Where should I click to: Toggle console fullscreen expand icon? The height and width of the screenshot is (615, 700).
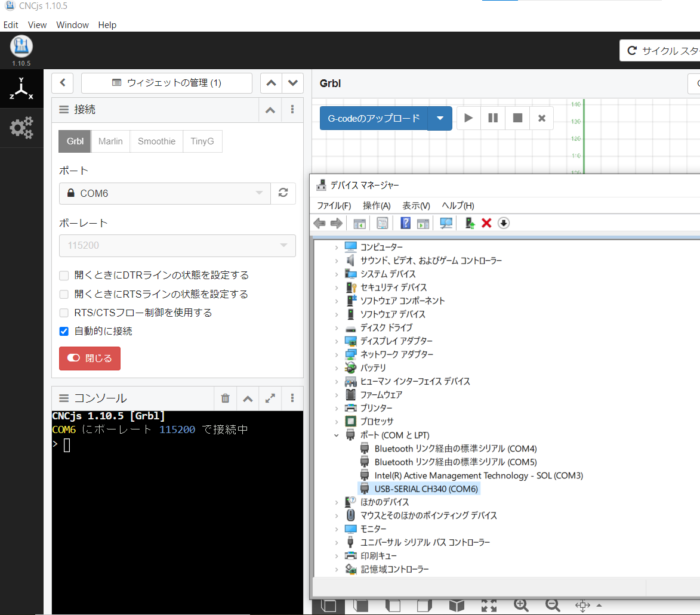click(270, 398)
